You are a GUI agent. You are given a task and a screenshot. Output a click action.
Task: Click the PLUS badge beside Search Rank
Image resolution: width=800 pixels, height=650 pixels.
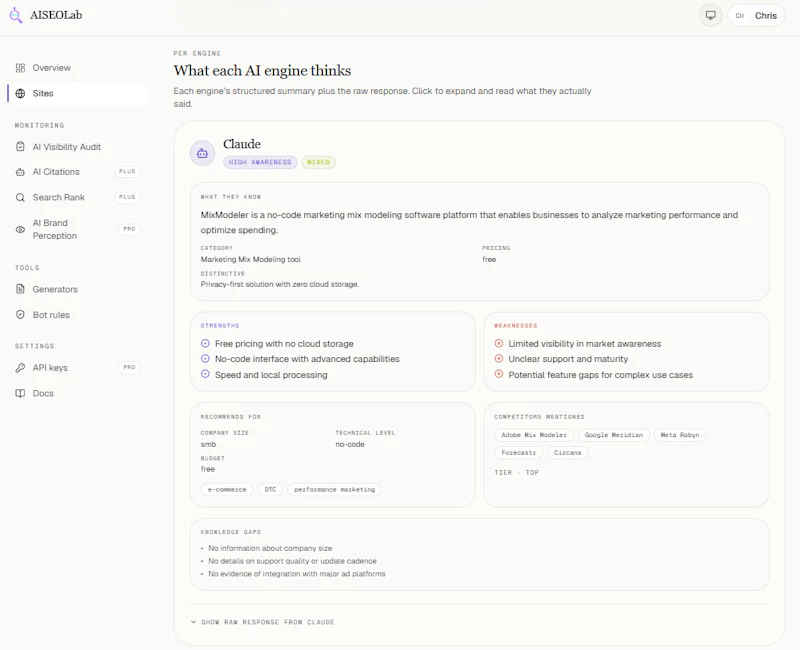coord(127,197)
